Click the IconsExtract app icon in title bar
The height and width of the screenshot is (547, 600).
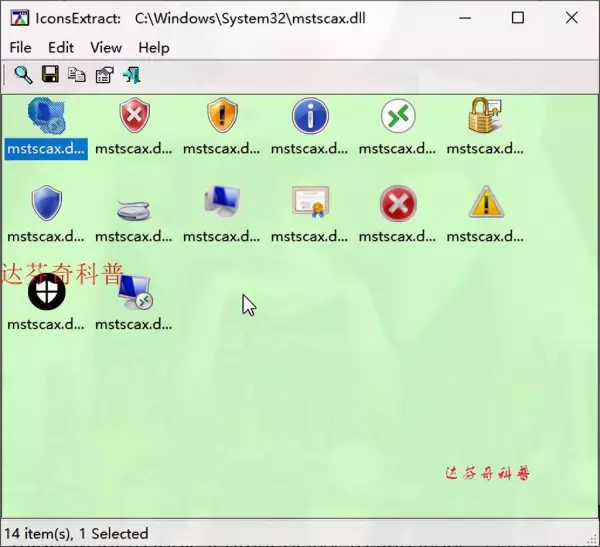pyautogui.click(x=20, y=18)
